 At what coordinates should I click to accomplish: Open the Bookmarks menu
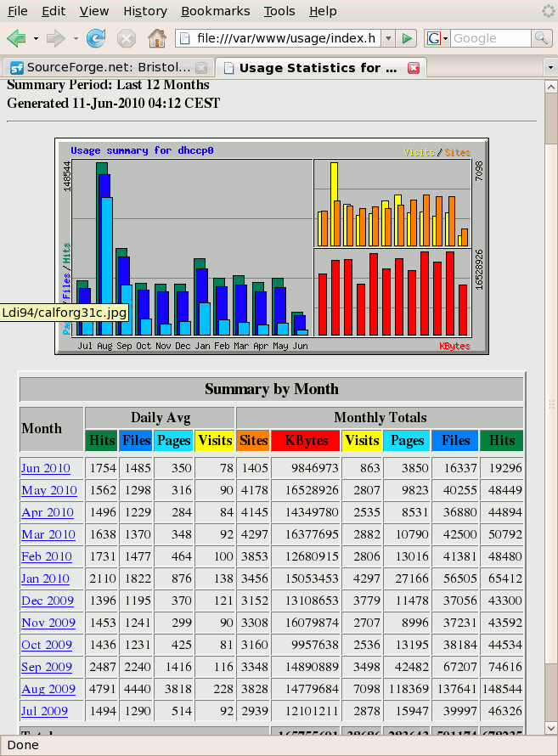point(216,11)
